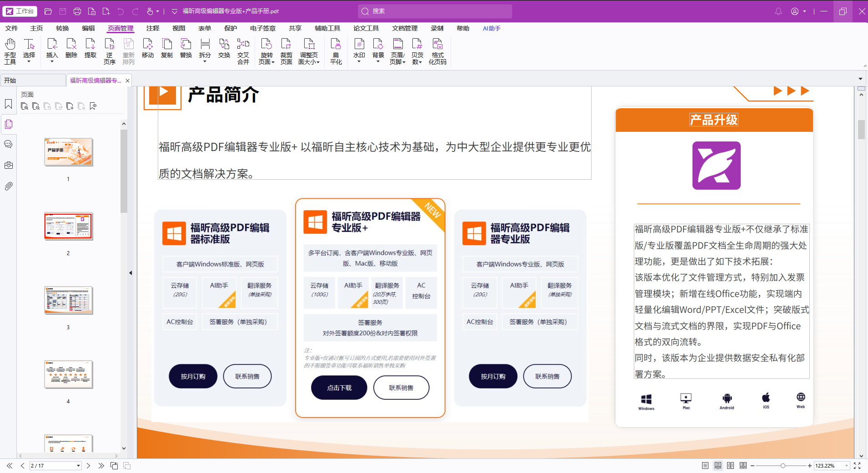Collapse the page thumbnails panel arrow
The width and height of the screenshot is (868, 473).
130,273
